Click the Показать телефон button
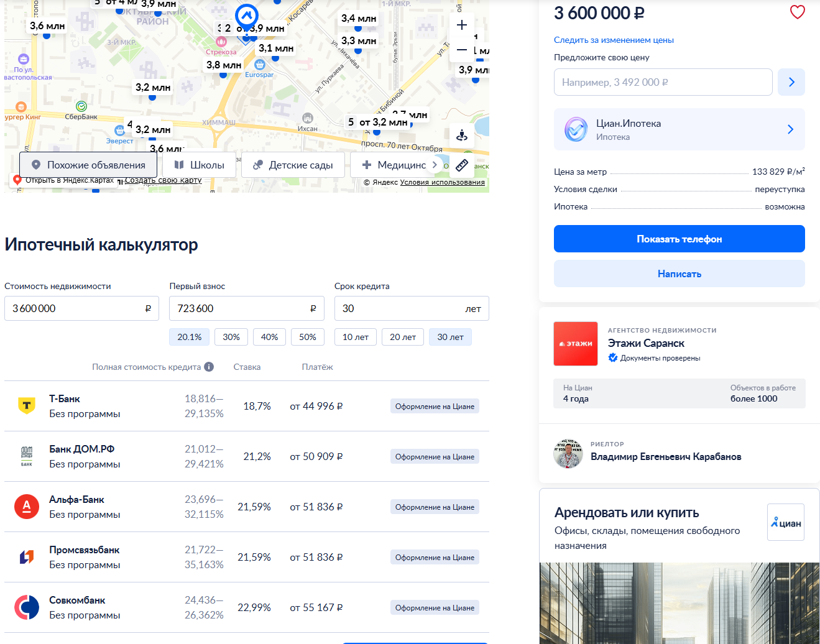This screenshot has width=820, height=644. tap(679, 239)
